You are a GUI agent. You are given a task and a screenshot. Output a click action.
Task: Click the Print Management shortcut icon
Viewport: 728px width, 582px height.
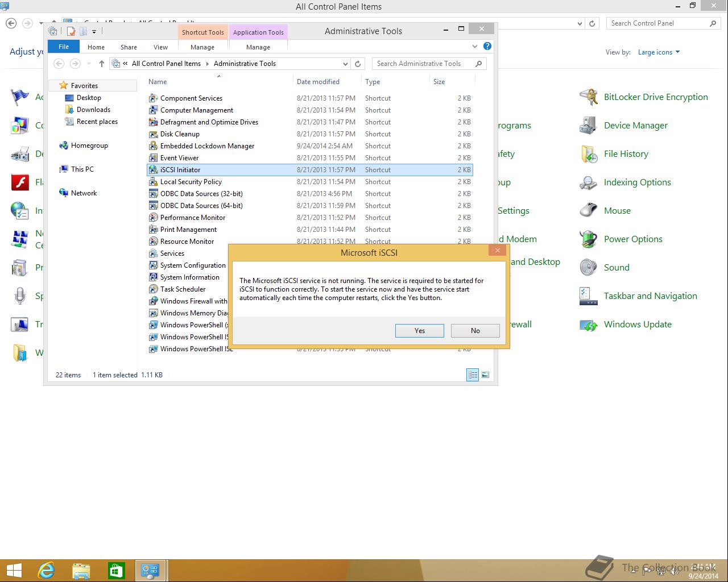point(153,230)
